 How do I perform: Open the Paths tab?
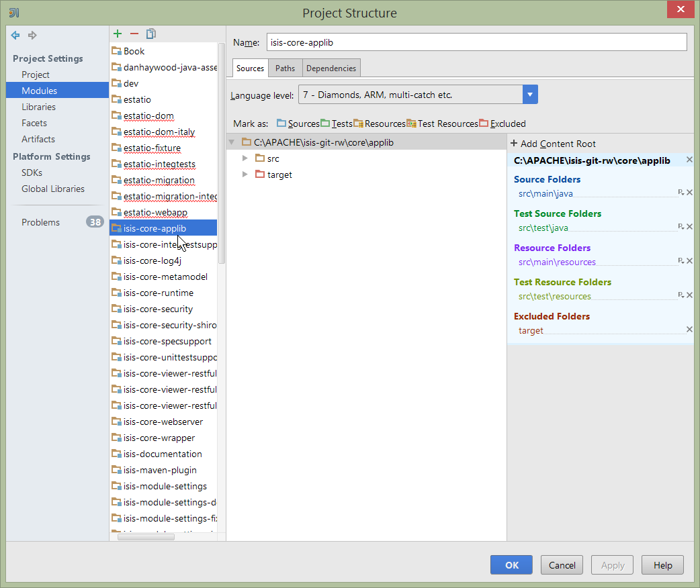[x=285, y=68]
